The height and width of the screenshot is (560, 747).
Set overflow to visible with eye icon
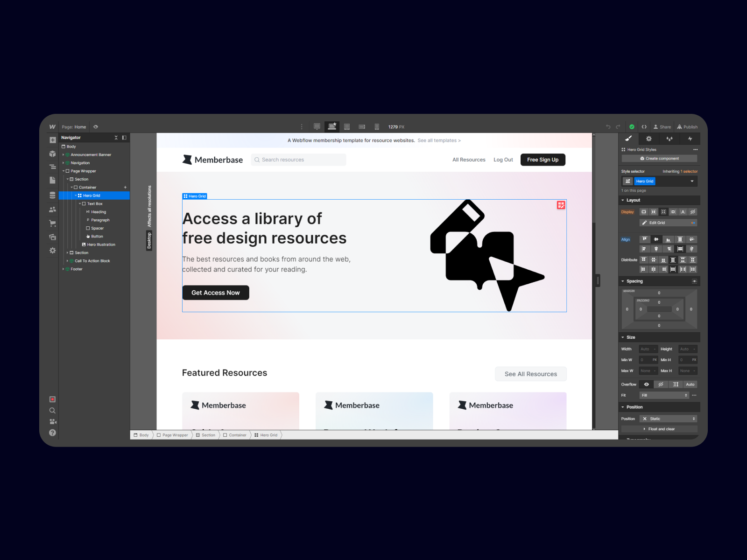coord(647,385)
